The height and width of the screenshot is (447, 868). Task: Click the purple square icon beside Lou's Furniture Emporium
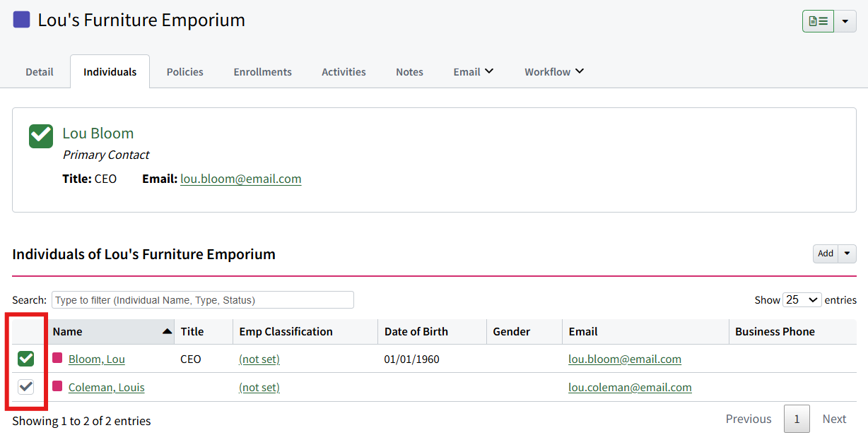point(22,19)
